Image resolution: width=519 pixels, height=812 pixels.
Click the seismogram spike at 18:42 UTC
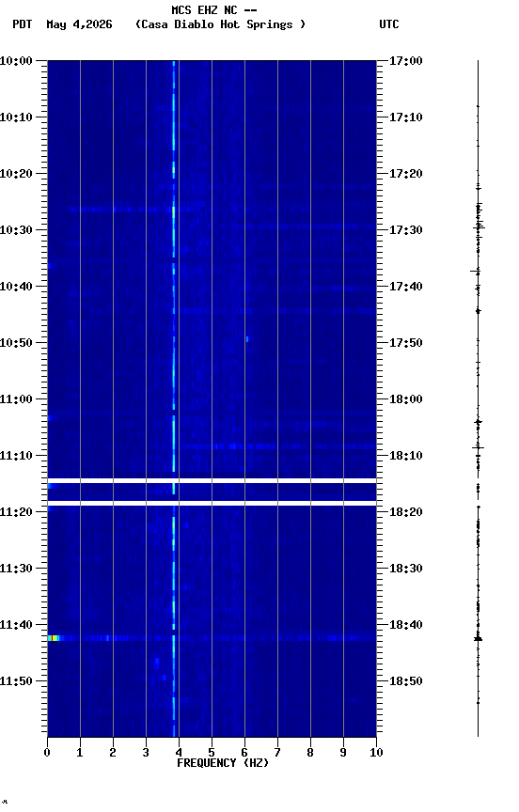(478, 638)
